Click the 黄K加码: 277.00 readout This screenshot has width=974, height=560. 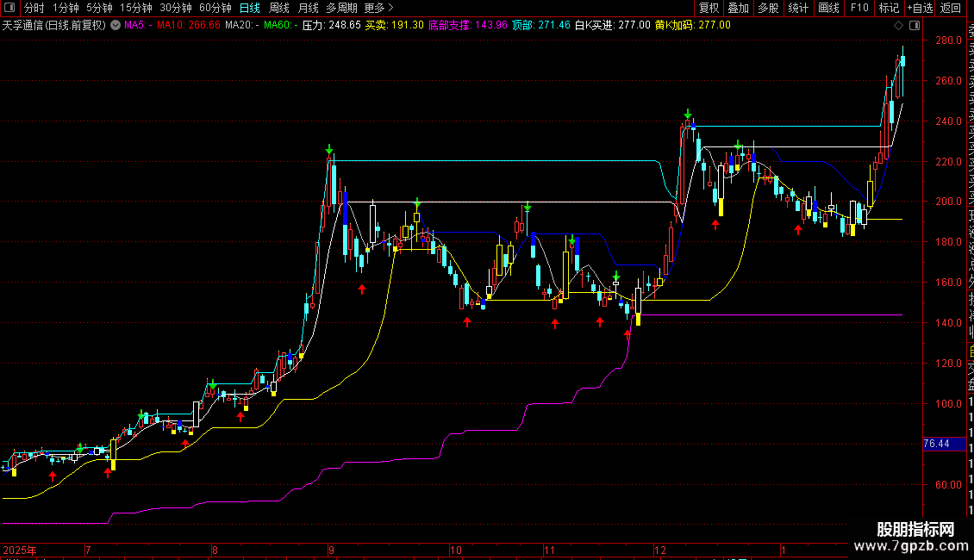point(693,26)
